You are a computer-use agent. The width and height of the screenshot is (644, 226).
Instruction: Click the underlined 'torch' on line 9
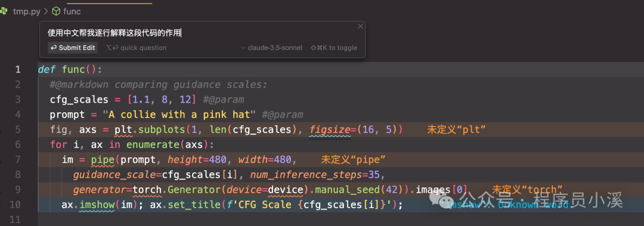[x=147, y=190]
